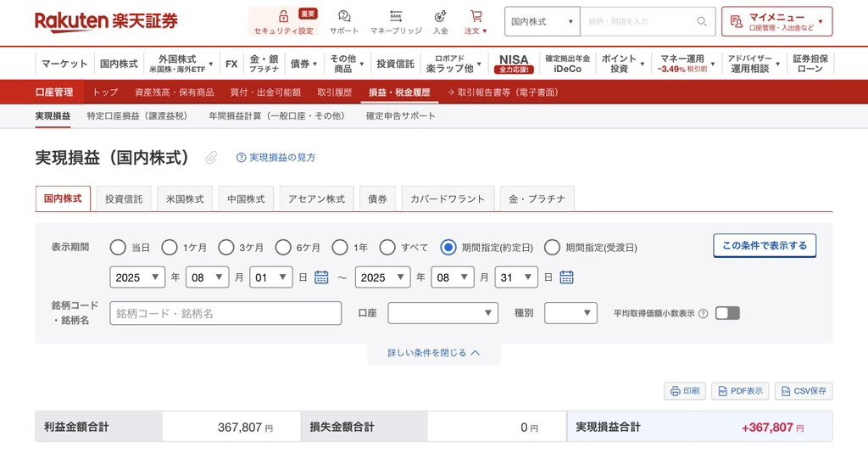The height and width of the screenshot is (453, 868).
Task: Switch to 中国株式 tab
Action: tap(246, 199)
